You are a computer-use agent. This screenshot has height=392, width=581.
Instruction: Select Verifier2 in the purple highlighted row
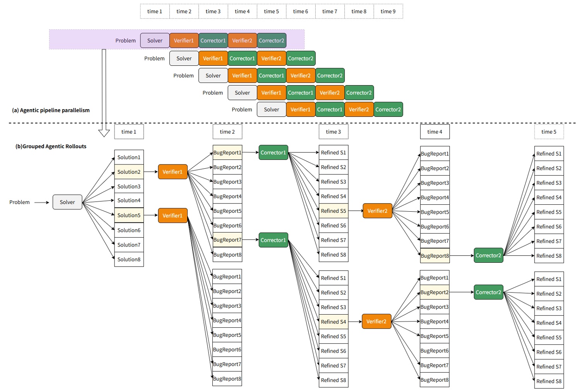(242, 41)
